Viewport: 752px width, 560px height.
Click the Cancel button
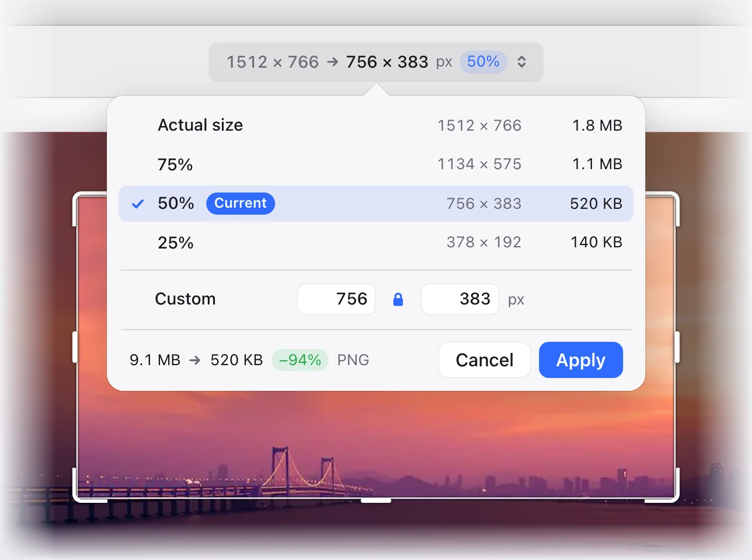pos(485,360)
